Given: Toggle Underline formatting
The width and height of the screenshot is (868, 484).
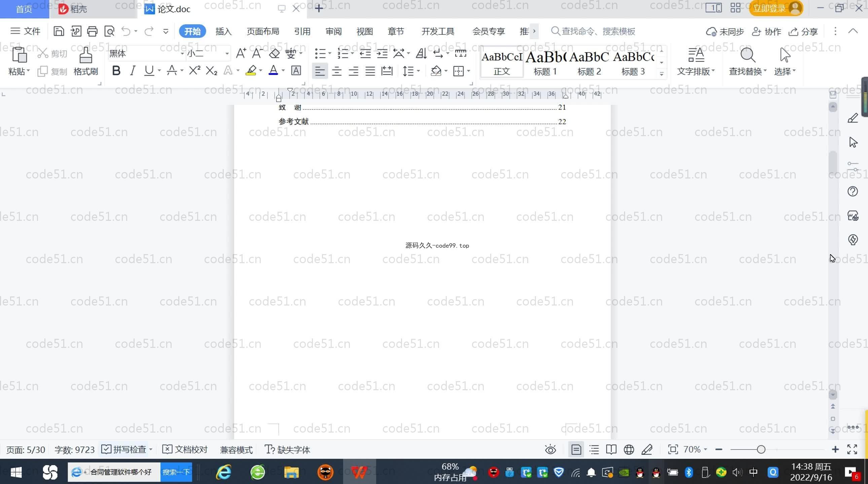Looking at the screenshot, I should (149, 71).
